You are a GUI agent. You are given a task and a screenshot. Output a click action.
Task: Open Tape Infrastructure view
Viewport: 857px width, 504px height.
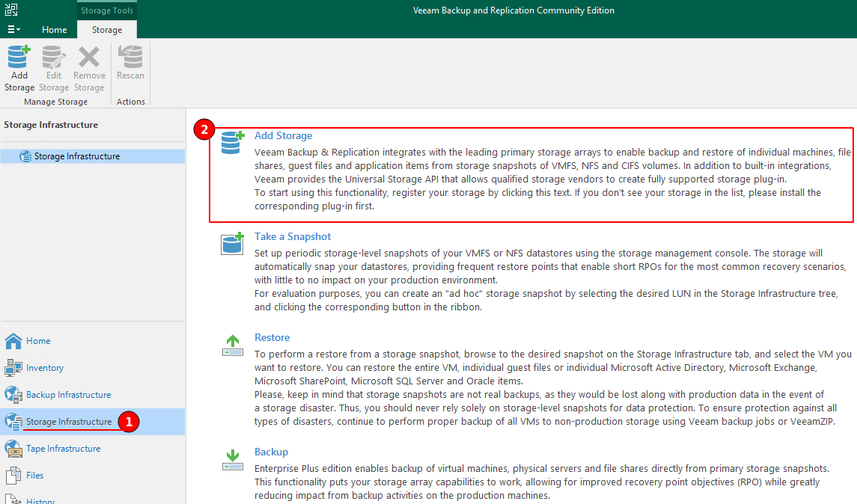tap(64, 449)
